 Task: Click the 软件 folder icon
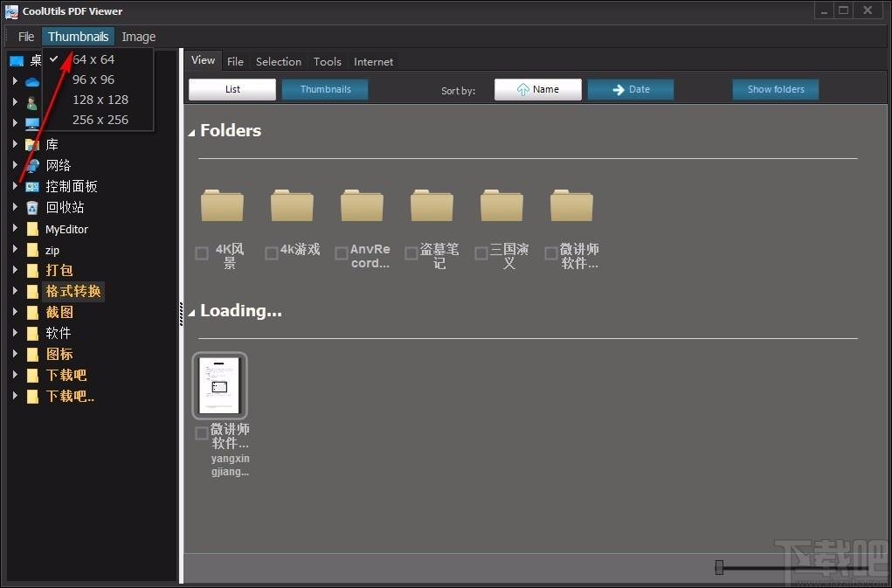pos(33,333)
